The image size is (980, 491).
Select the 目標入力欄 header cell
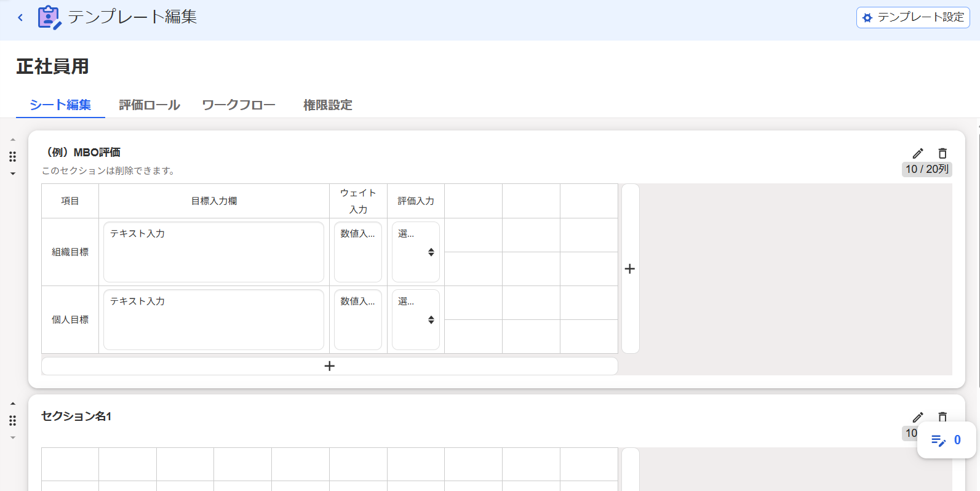coord(214,201)
